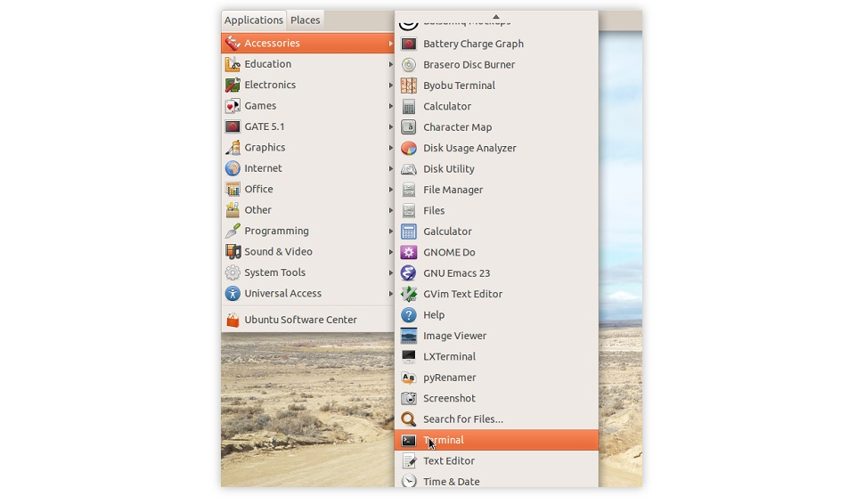Open Ubuntu Software Center entry
The image size is (865, 504).
(308, 320)
